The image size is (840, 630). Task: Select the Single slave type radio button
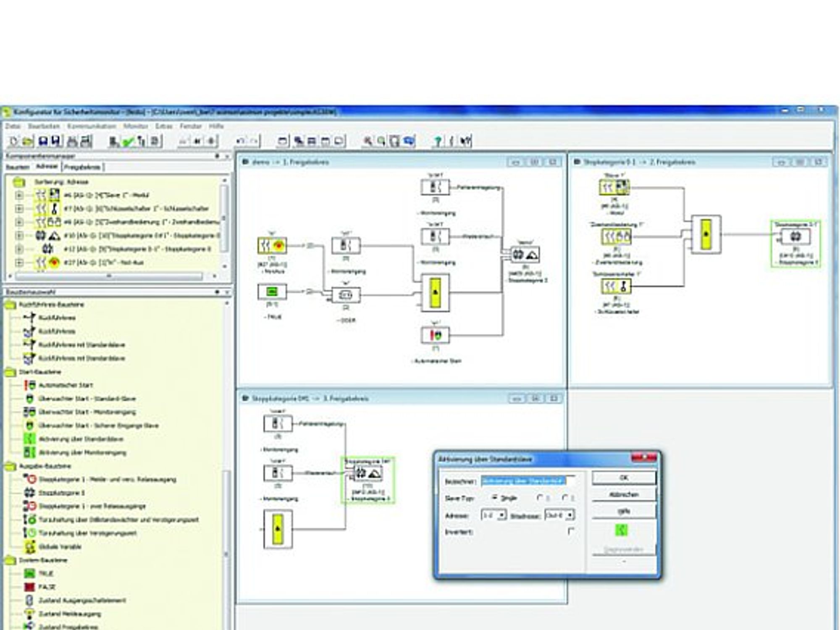pos(495,498)
